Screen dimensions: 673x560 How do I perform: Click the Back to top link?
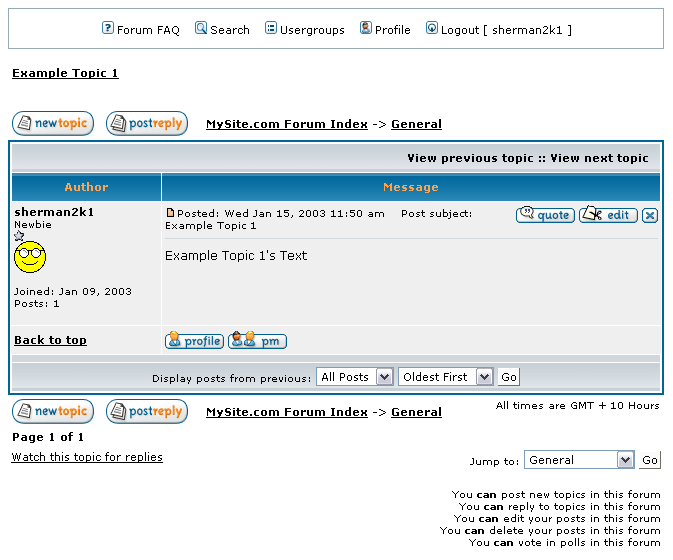(x=50, y=340)
